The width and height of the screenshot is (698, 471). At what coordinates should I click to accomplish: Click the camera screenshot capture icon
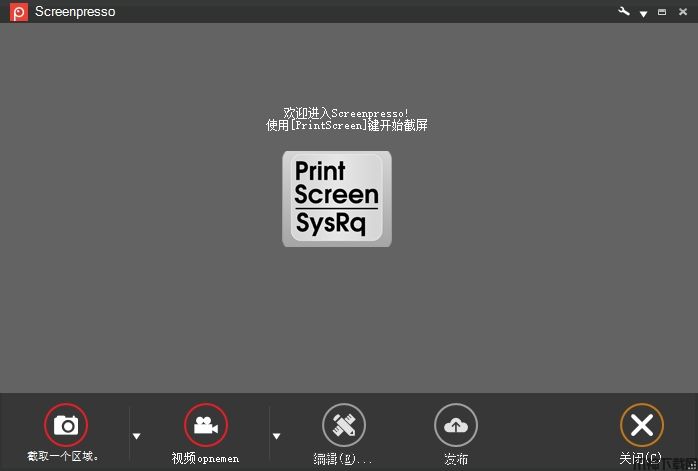coord(66,425)
